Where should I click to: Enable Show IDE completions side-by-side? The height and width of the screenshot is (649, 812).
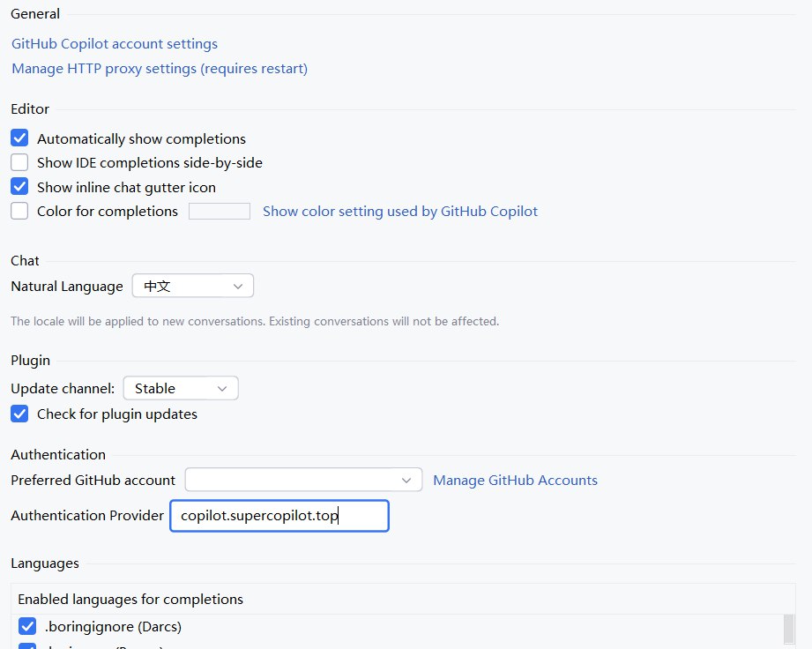coord(19,162)
